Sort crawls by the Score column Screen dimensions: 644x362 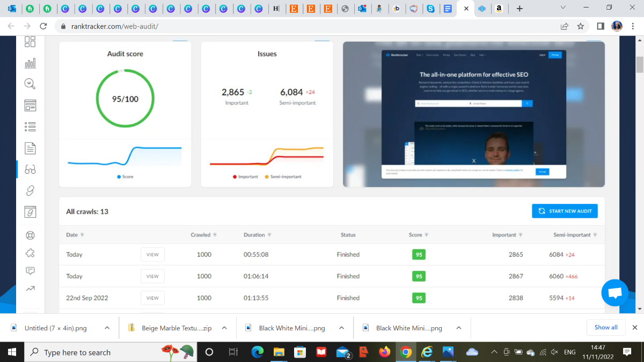click(419, 235)
